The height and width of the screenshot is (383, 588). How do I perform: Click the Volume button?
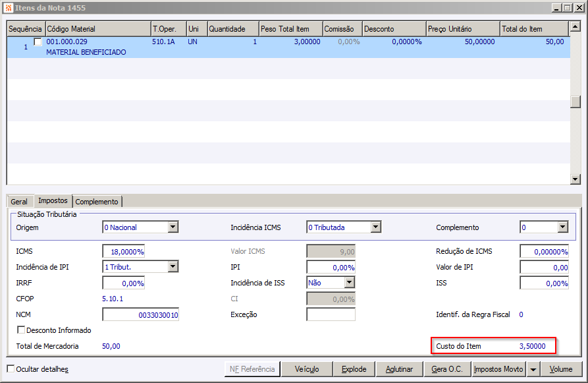561,369
